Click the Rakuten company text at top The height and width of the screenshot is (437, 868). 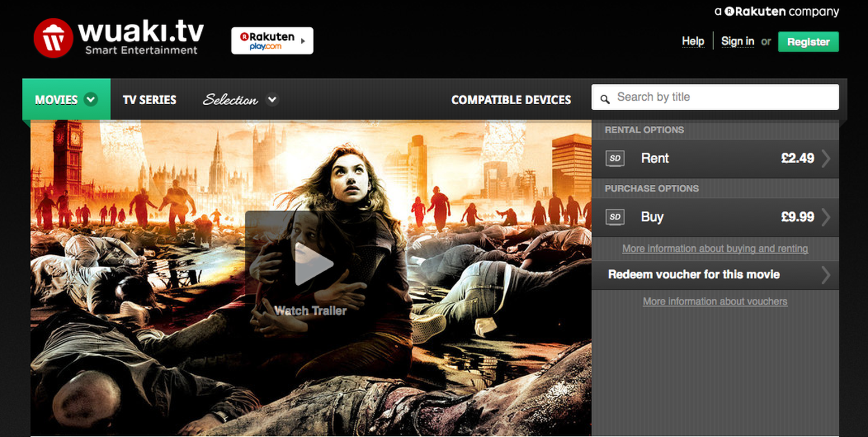click(x=777, y=11)
